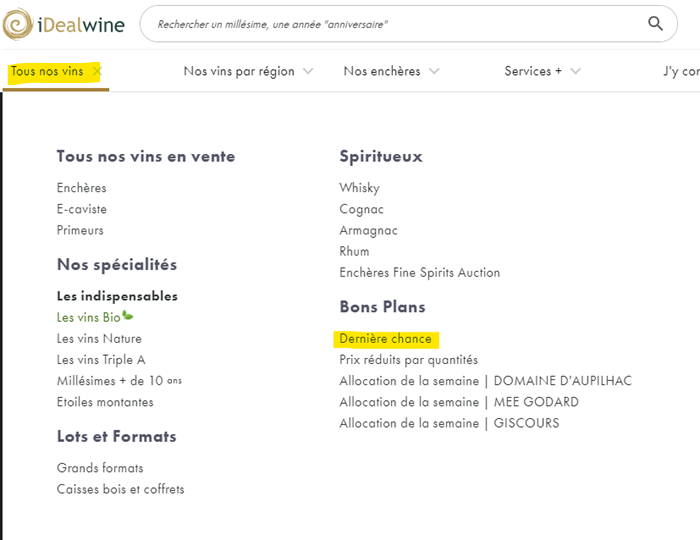Viewport: 700px width, 540px height.
Task: Go to the Enchères link
Action: click(x=82, y=188)
